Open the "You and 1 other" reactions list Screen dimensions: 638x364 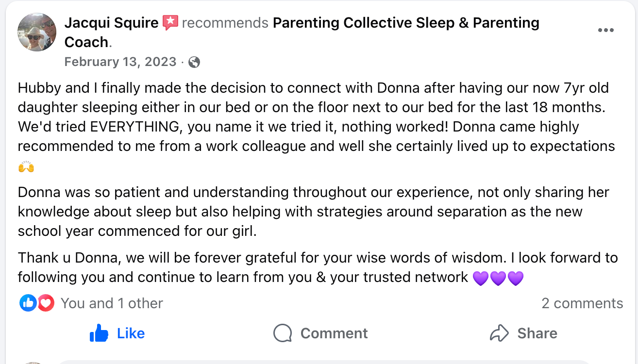pos(112,303)
